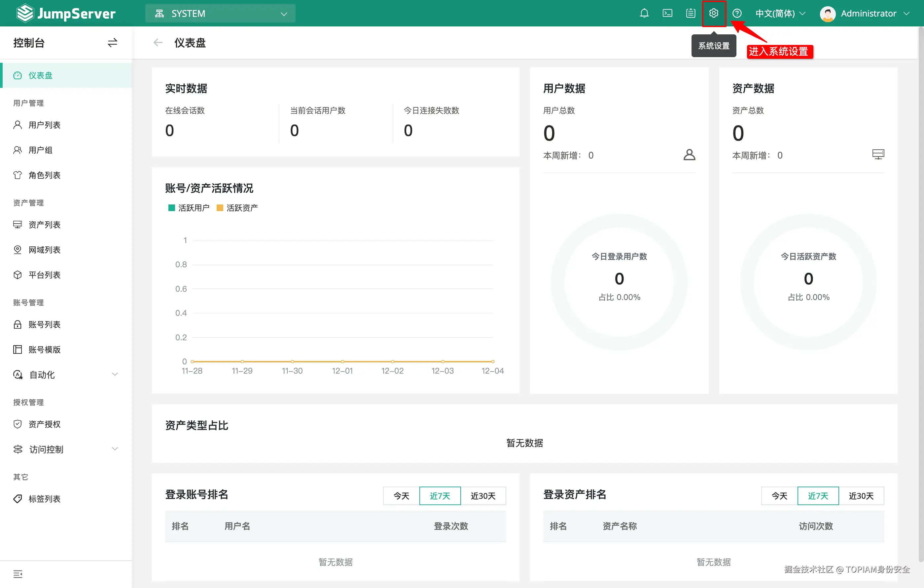Viewport: 924px width, 588px height.
Task: Click the back arrow beside 仪表盘
Action: 158,43
